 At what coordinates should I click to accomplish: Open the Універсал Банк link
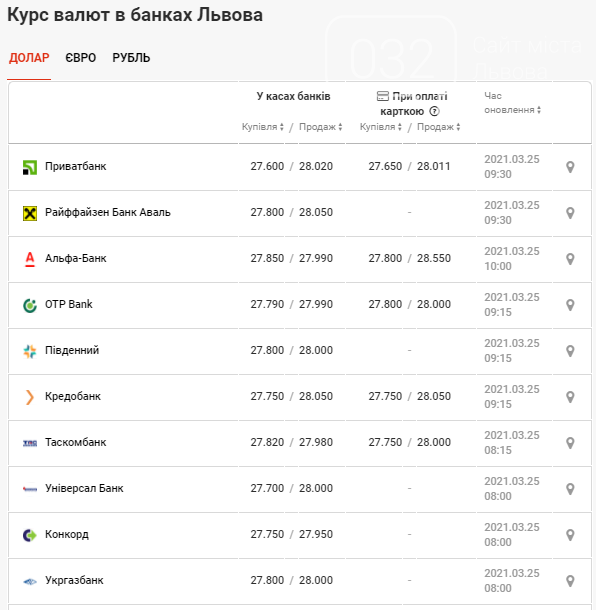pos(84,488)
